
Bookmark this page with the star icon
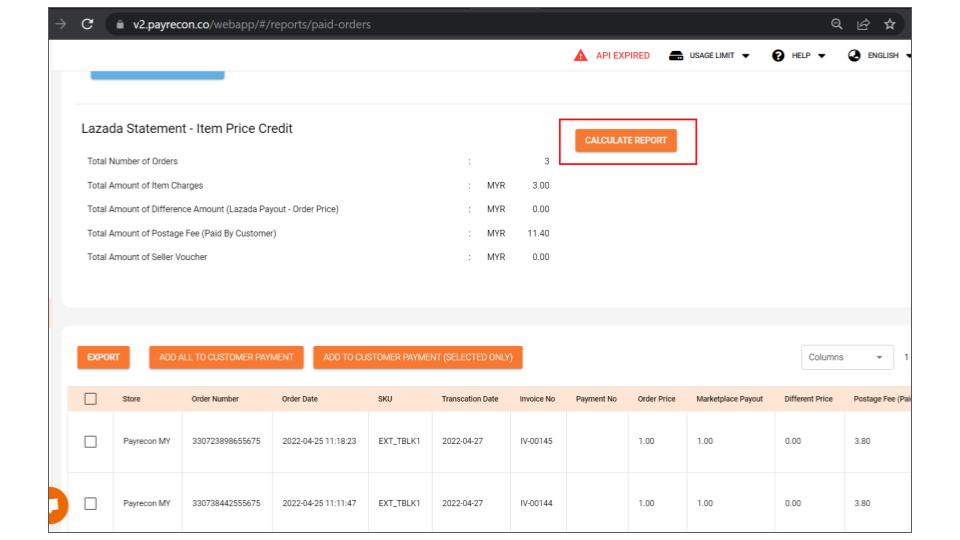890,24
